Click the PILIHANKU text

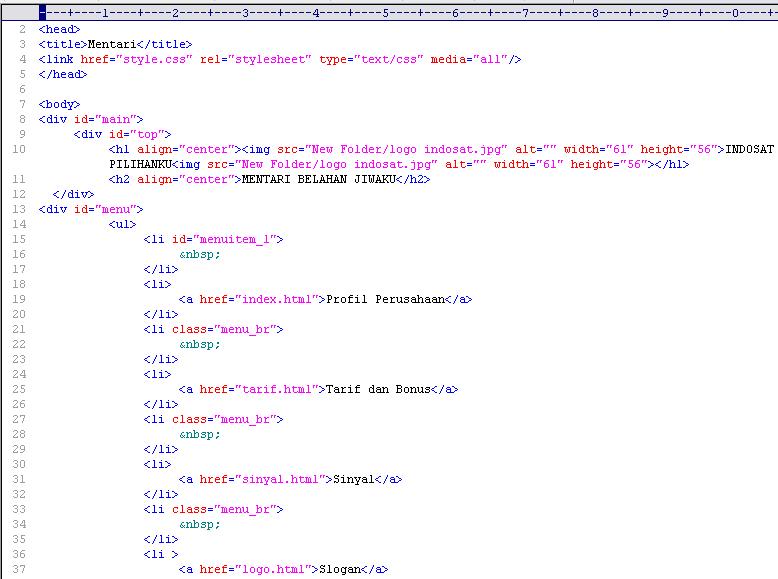140,164
